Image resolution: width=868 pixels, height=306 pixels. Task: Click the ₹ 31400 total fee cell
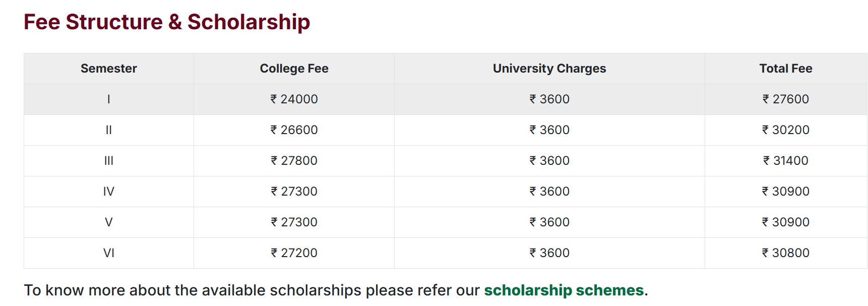[x=785, y=161]
